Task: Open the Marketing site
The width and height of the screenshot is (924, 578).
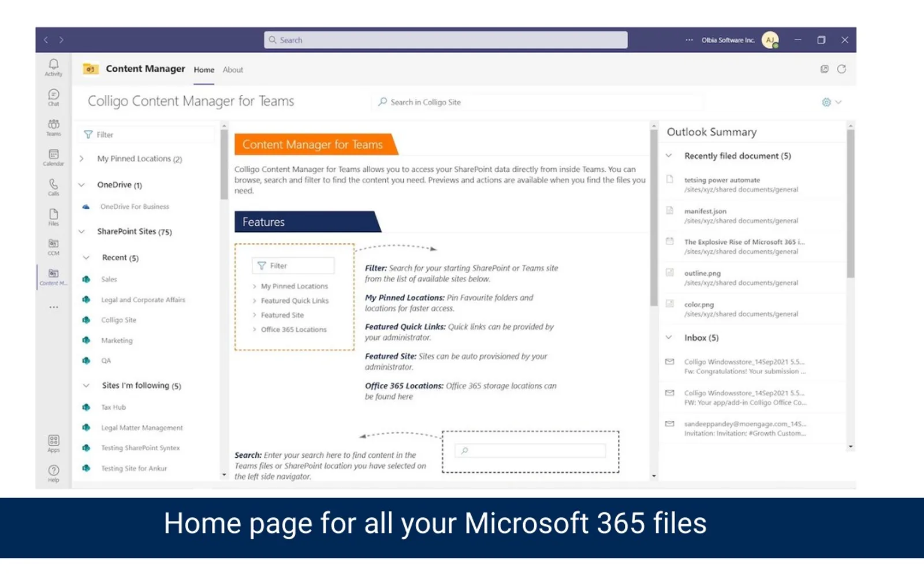Action: [x=117, y=340]
